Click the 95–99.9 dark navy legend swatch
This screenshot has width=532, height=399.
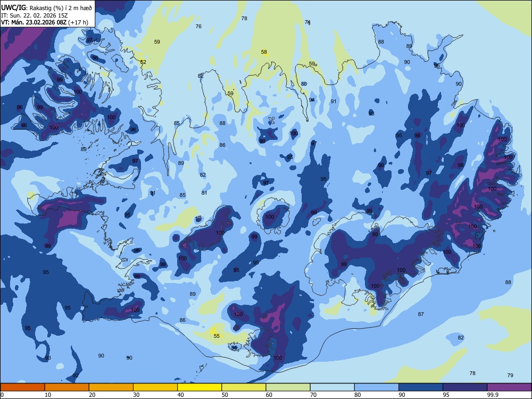tap(465, 387)
